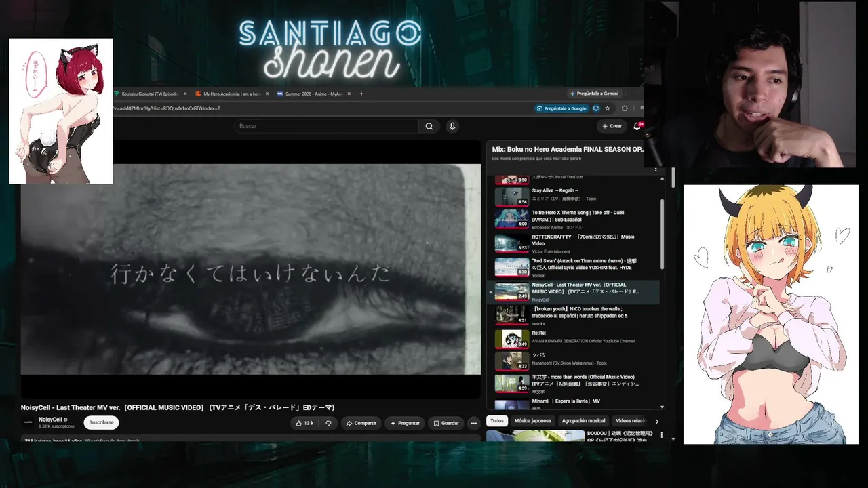Viewport: 868px width, 488px height.
Task: Click the YouTube search magnifier icon
Action: tap(429, 126)
